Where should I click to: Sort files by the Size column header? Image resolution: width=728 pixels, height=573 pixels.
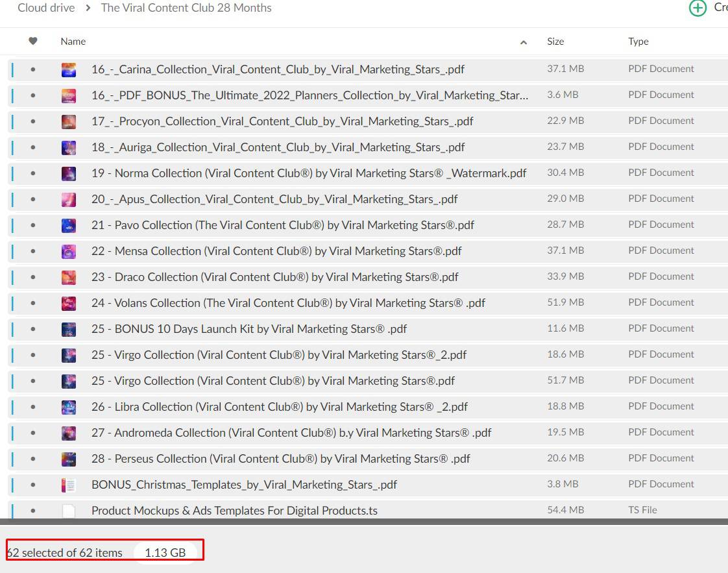555,41
